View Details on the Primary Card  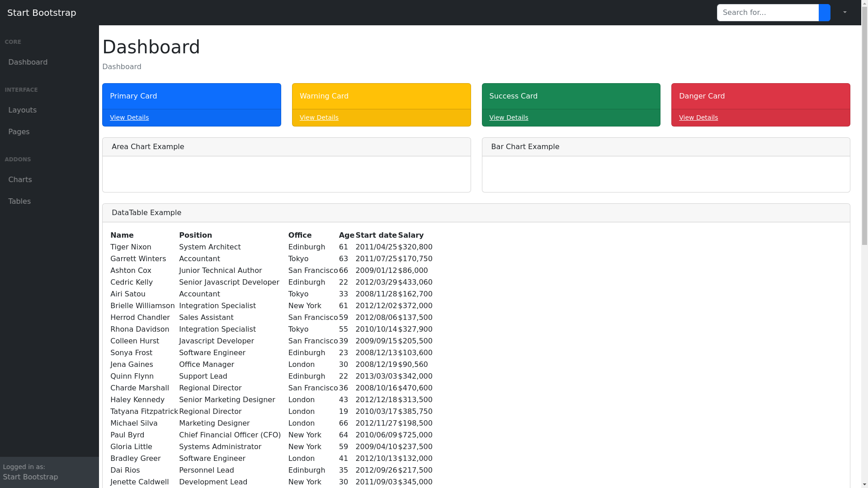click(129, 117)
